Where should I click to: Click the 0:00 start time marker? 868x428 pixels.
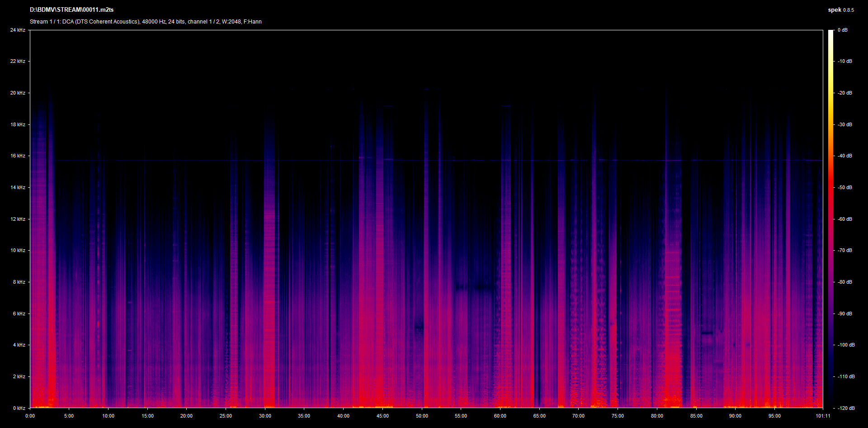[30, 416]
